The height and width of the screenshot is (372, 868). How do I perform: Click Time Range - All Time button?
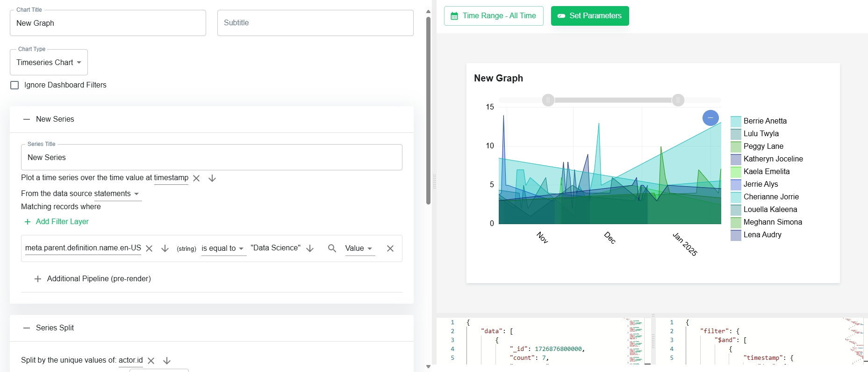pos(494,16)
